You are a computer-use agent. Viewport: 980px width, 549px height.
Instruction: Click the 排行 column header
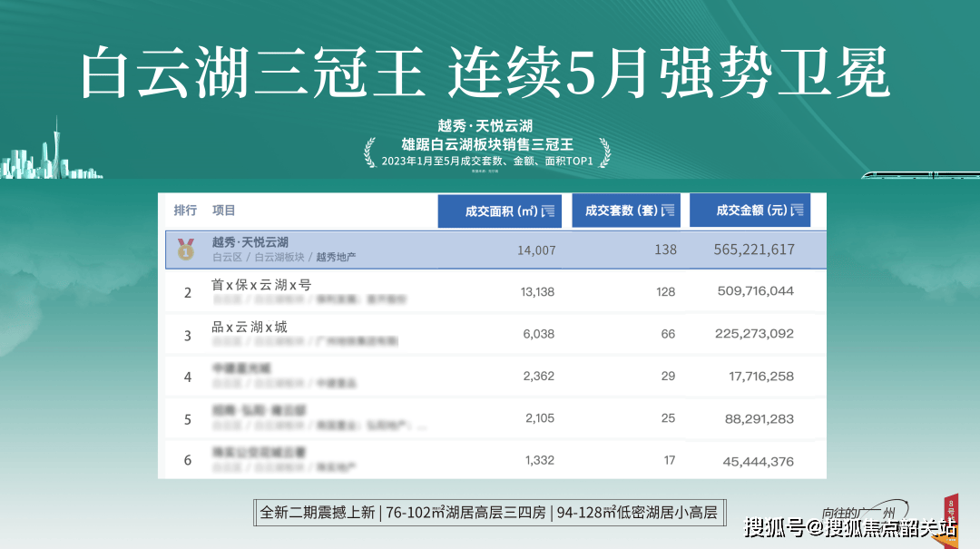pyautogui.click(x=185, y=211)
